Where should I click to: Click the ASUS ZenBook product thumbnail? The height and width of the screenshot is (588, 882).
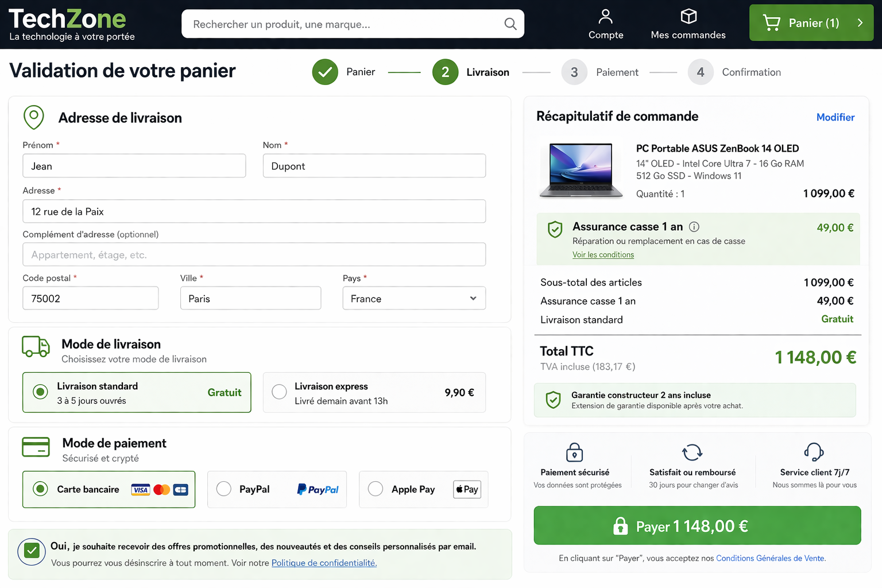(581, 170)
